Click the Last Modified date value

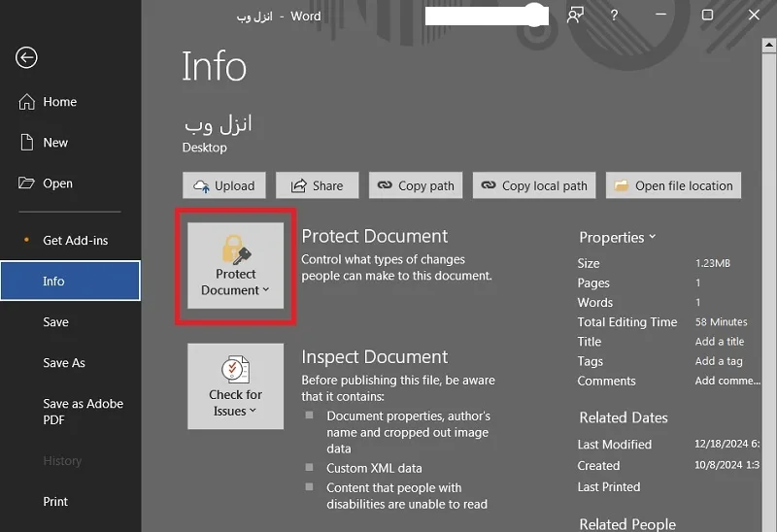click(x=726, y=444)
